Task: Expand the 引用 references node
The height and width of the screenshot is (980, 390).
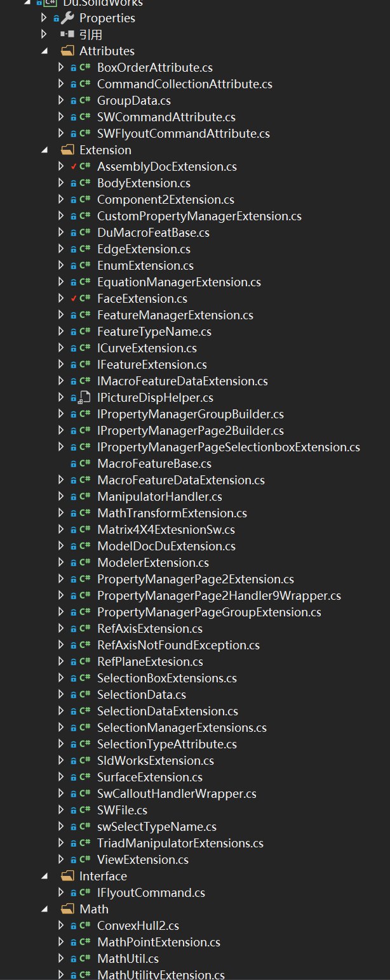Action: (x=44, y=34)
